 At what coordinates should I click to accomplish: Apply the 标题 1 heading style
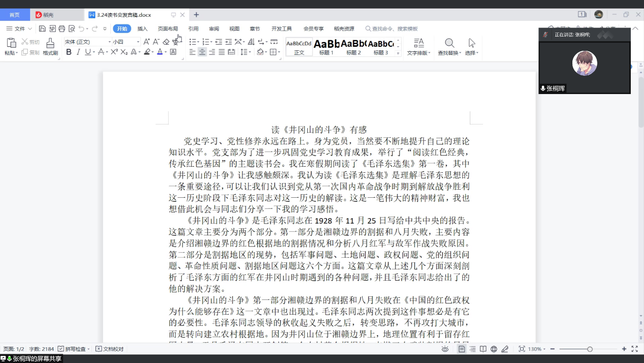tap(326, 46)
